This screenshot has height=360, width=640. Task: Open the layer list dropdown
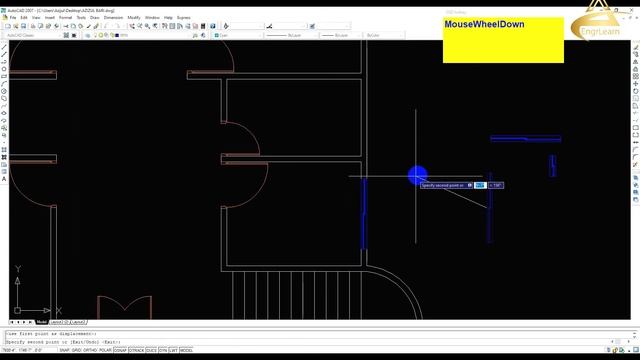click(x=143, y=36)
